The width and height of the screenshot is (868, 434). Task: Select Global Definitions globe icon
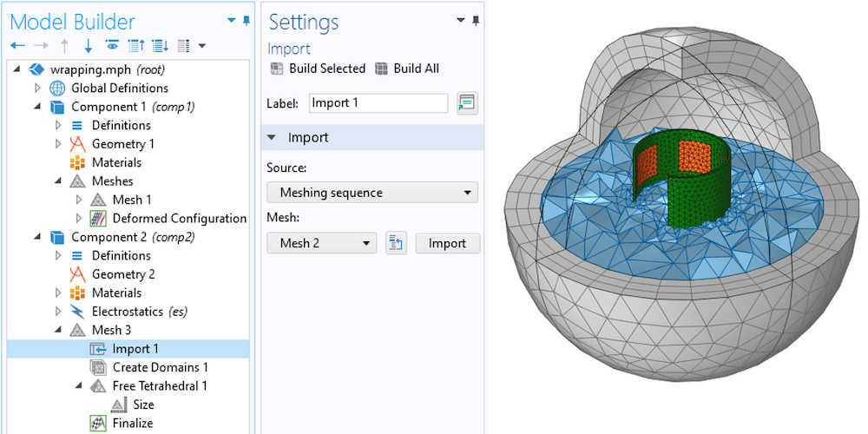click(57, 88)
